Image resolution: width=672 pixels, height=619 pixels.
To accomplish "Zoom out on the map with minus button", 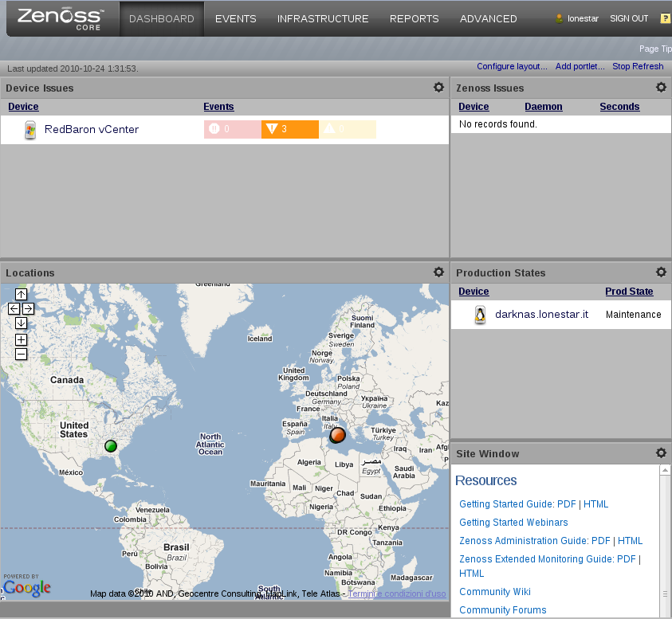I will coord(21,355).
